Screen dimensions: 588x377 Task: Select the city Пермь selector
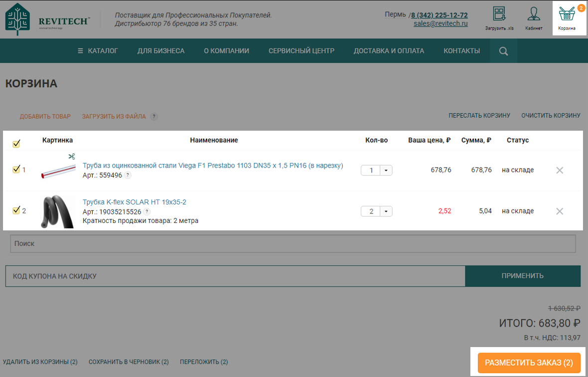click(395, 14)
